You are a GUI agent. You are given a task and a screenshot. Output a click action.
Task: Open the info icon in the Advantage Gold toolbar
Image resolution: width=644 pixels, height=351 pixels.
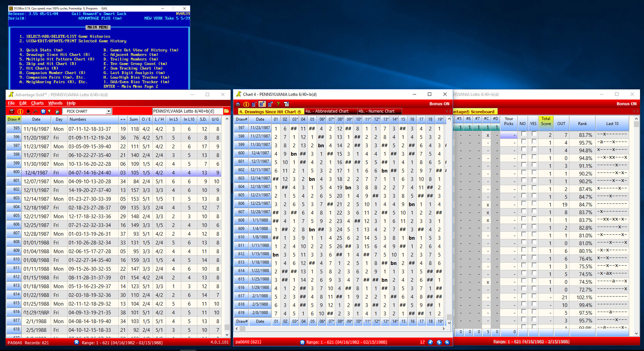click(20, 111)
